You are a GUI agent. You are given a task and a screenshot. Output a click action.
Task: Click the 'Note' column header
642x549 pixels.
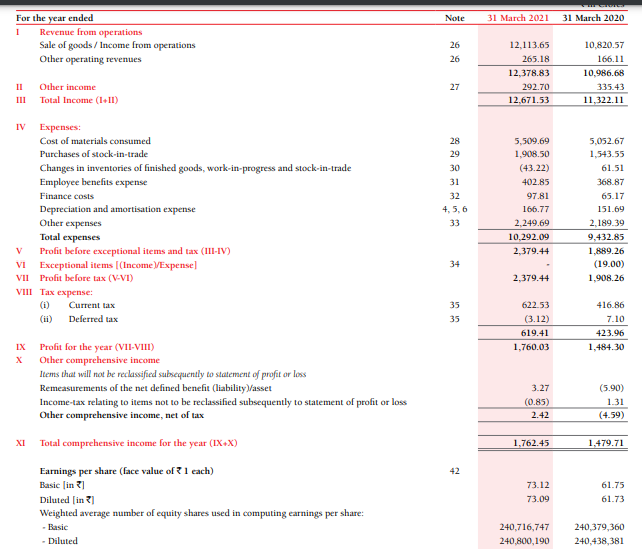454,19
